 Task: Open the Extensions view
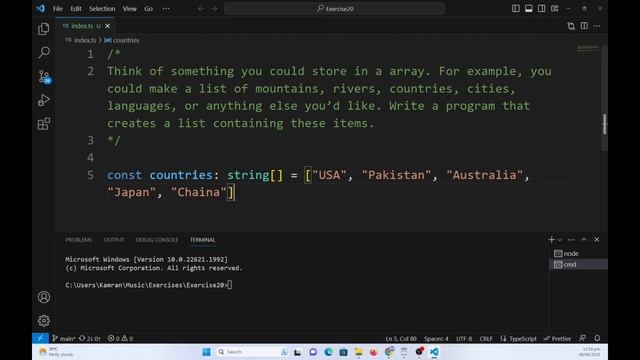click(x=44, y=124)
